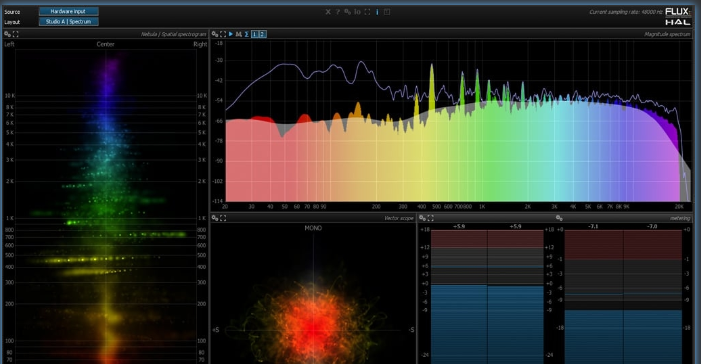Toggle channel 1 button in Magnitude spectrum
Image resolution: width=701 pixels, height=364 pixels.
click(x=255, y=34)
